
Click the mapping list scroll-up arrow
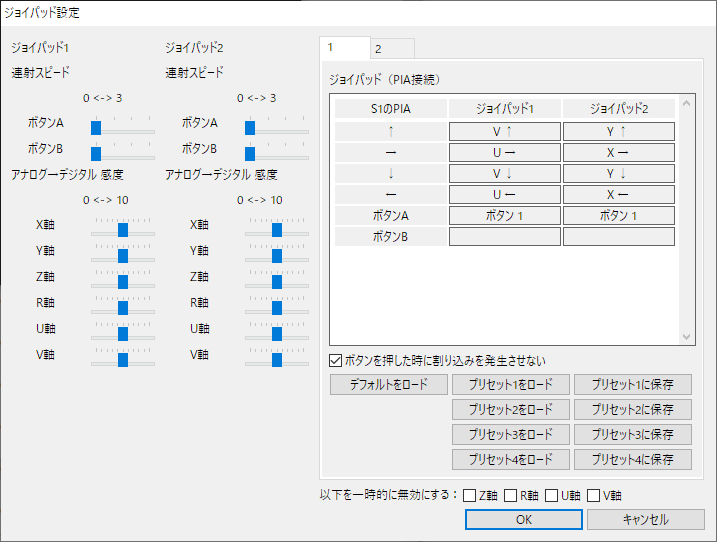[686, 103]
